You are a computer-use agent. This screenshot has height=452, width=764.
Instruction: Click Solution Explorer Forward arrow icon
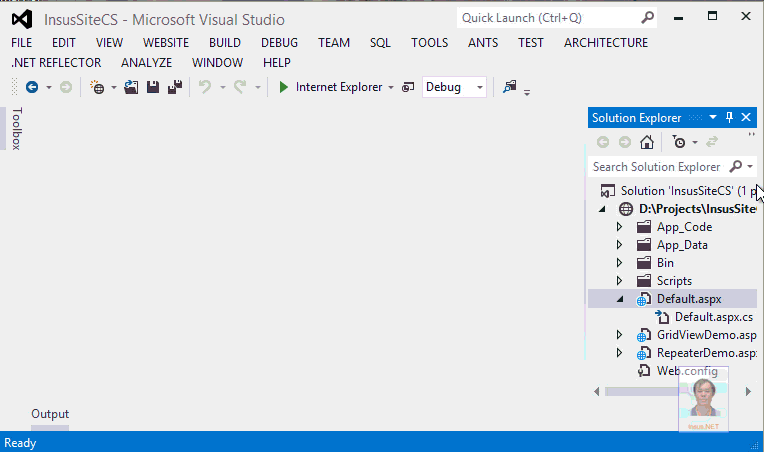[x=625, y=142]
